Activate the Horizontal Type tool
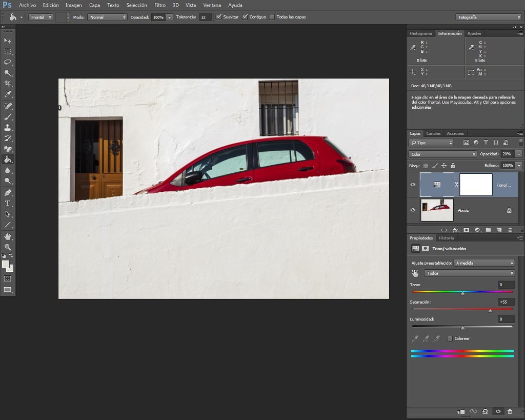 pyautogui.click(x=8, y=203)
